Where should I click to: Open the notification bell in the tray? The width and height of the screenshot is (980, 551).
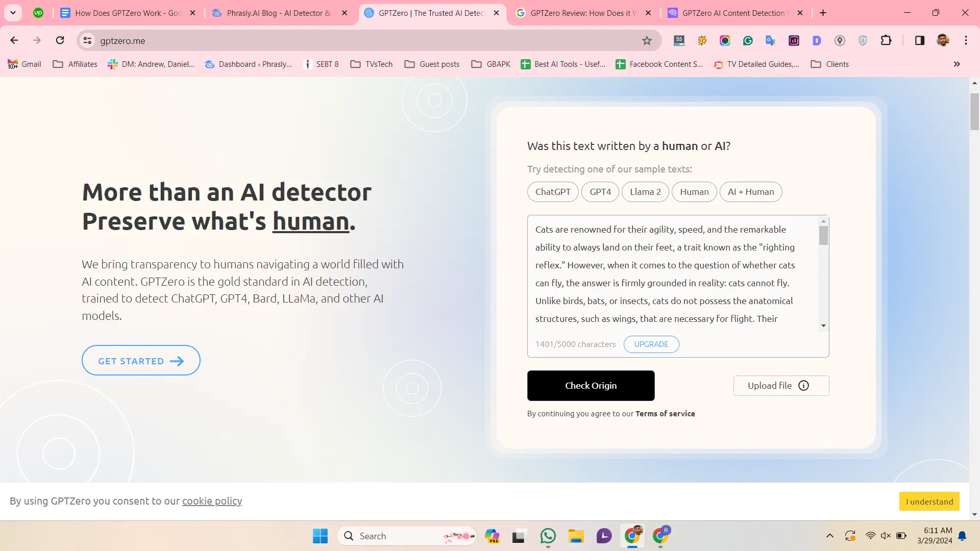click(x=962, y=536)
